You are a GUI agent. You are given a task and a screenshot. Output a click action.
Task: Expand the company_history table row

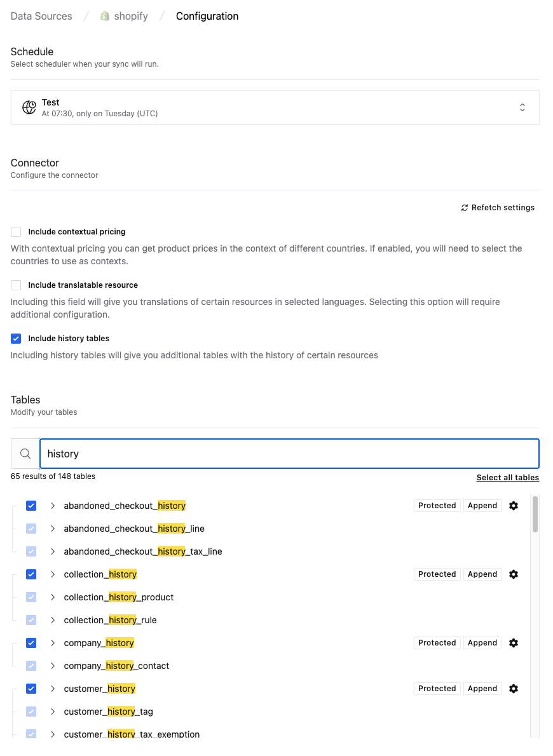(x=52, y=642)
